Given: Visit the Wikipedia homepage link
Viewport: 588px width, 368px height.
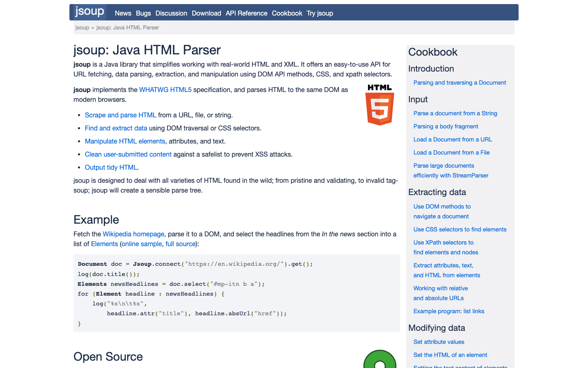Looking at the screenshot, I should click(133, 234).
